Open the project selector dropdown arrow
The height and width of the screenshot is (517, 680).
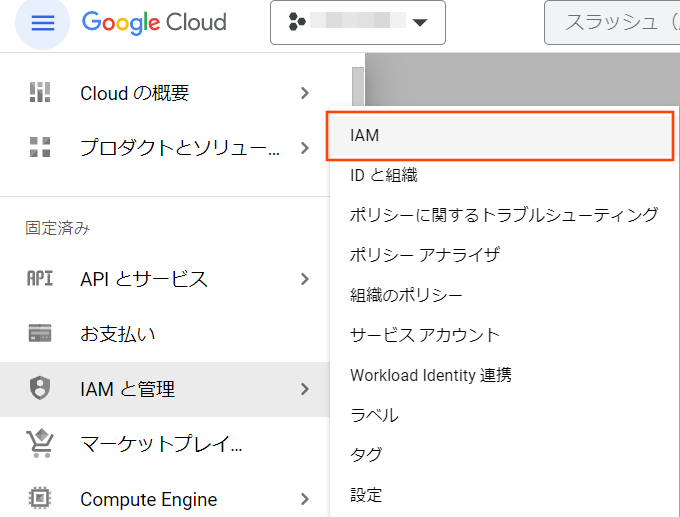click(420, 22)
